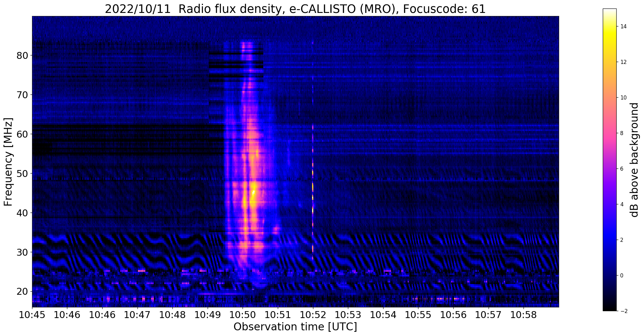Click the 50 MHz frequency tick label
The image size is (644, 336).
tap(22, 174)
